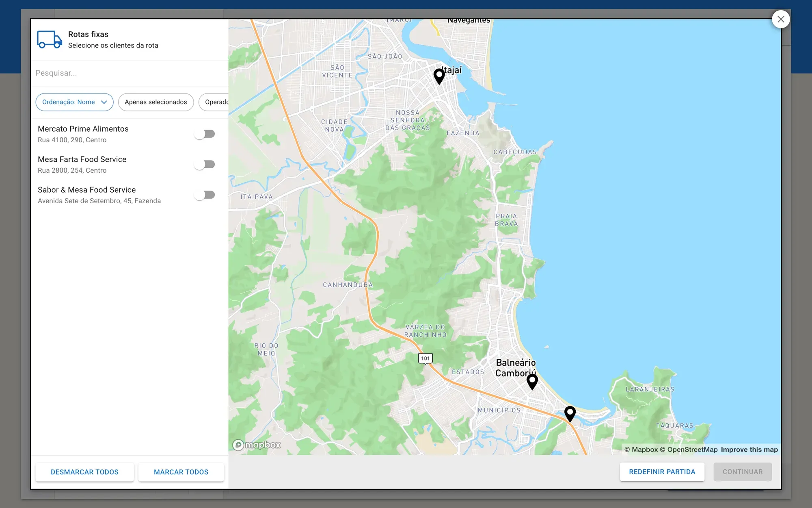Click the CABEÇUDAS map label
812x508 pixels.
coord(515,152)
